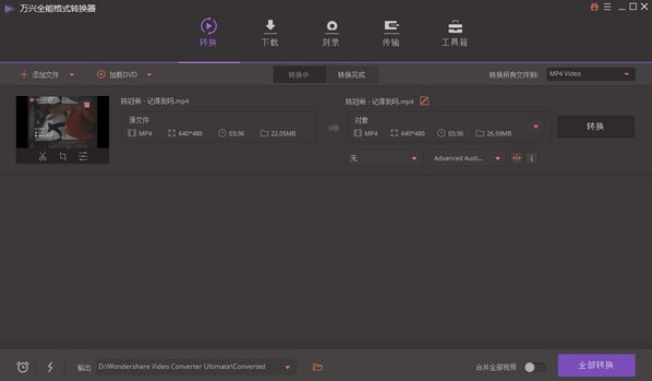Image resolution: width=652 pixels, height=381 pixels.
Task: Click the 添加文件 add files button
Action: [x=40, y=75]
